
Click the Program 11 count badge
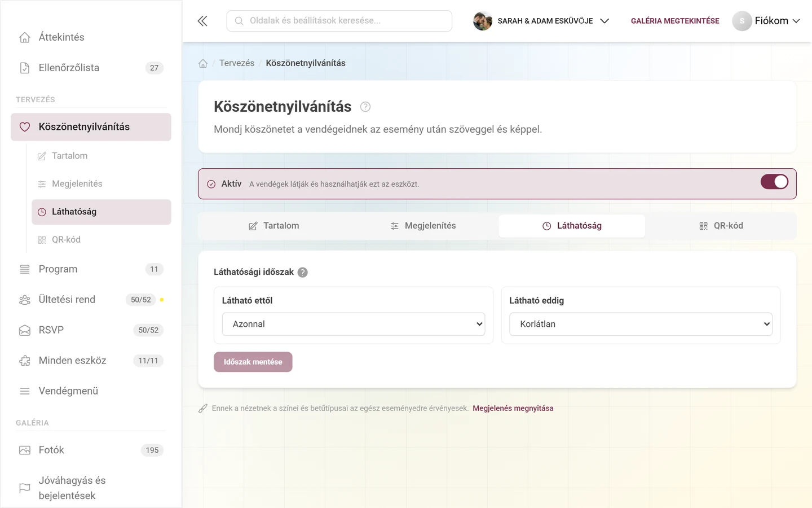[155, 269]
